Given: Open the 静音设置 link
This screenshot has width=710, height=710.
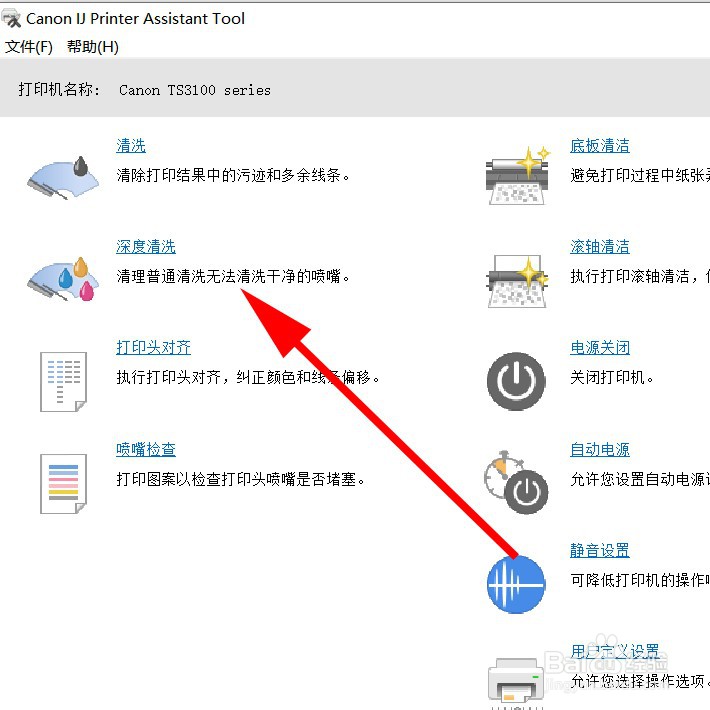Looking at the screenshot, I should (600, 551).
